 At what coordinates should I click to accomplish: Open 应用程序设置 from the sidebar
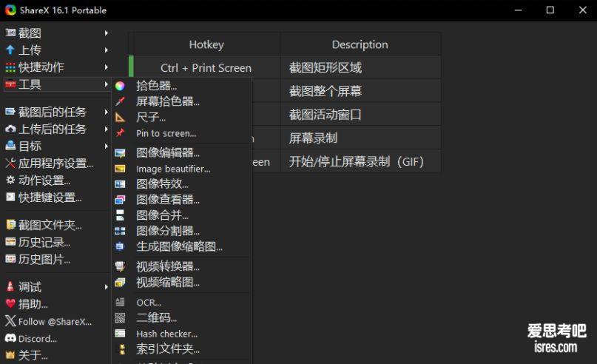56,164
